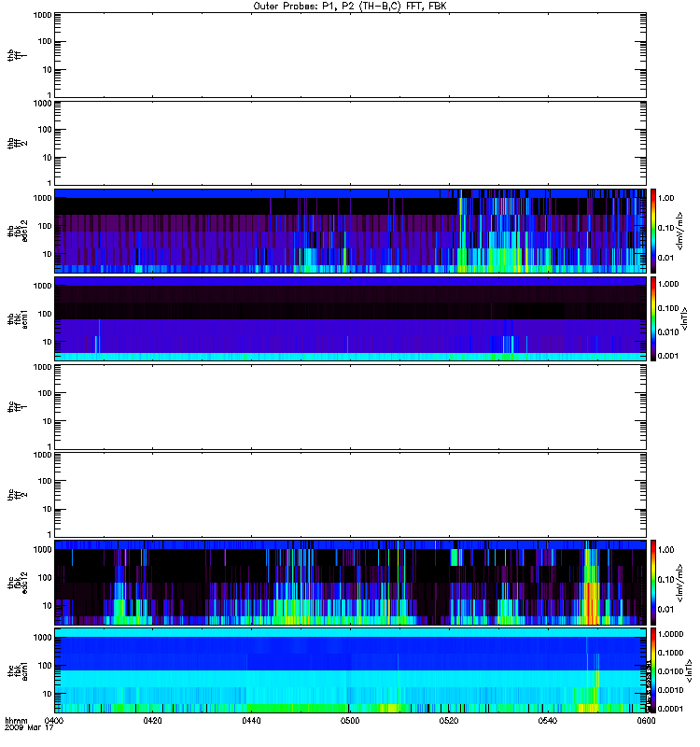This screenshot has width=700, height=747.
Task: Click the <|nT|> unit label beside thb scm1
Action: 684,319
